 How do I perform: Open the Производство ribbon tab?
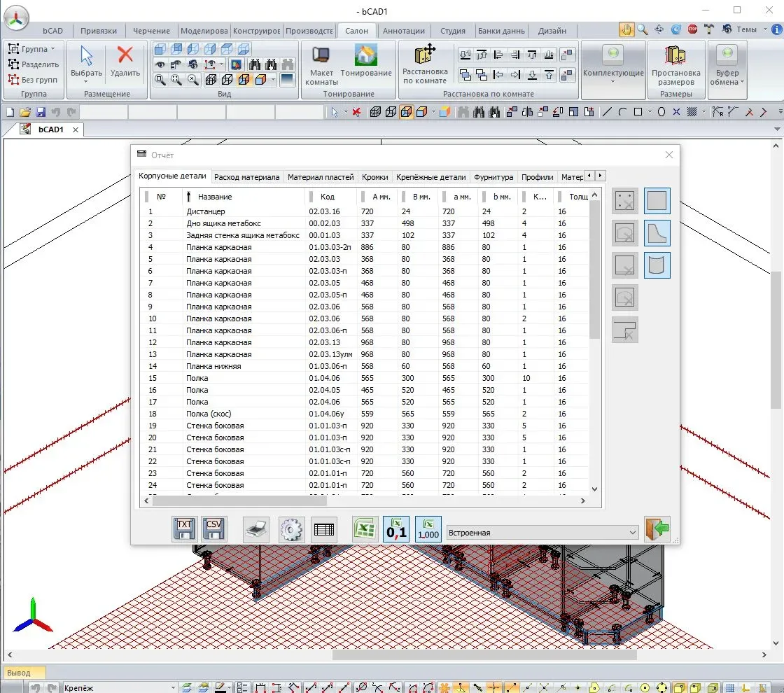[309, 31]
